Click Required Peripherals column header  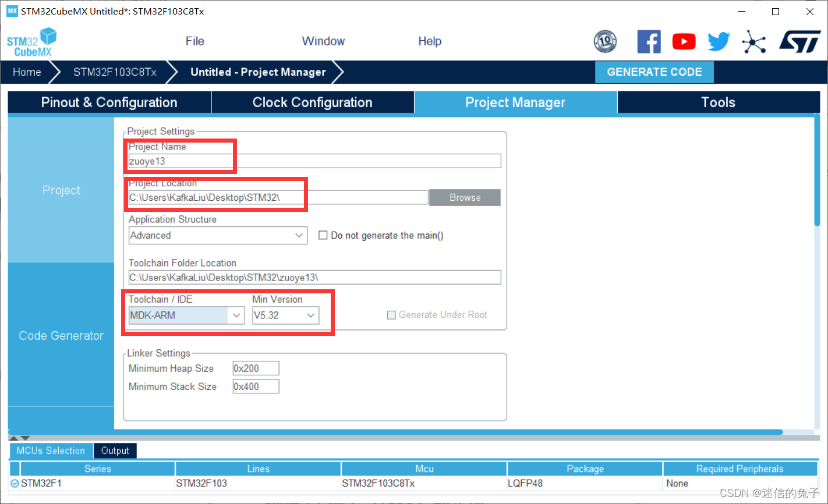[x=739, y=469]
